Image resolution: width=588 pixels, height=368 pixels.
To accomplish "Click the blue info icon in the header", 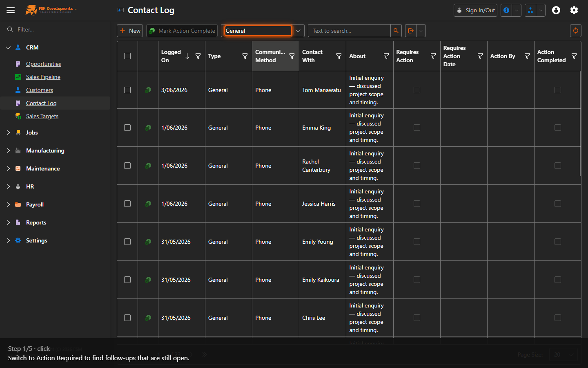I will pos(506,10).
